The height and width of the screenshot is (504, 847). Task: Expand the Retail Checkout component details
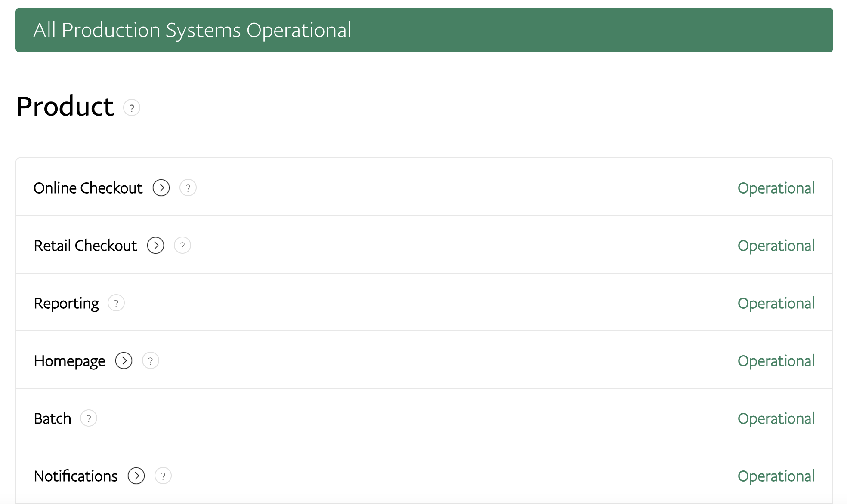tap(155, 245)
